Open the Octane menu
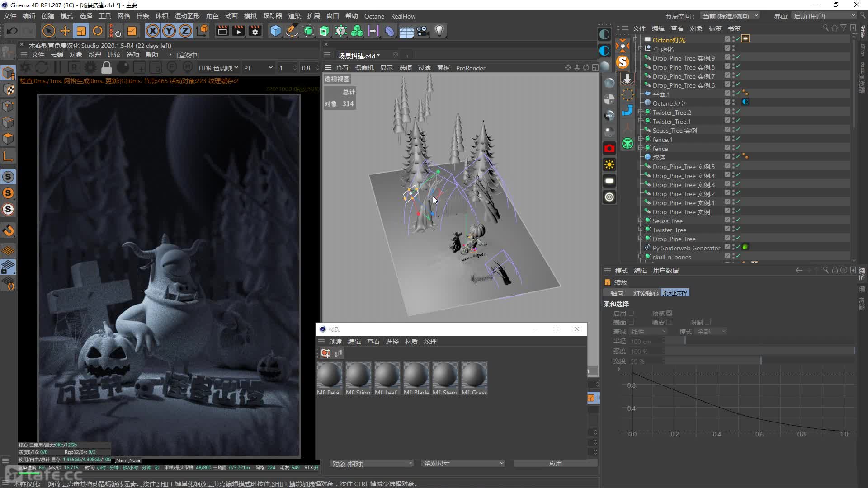 point(374,16)
